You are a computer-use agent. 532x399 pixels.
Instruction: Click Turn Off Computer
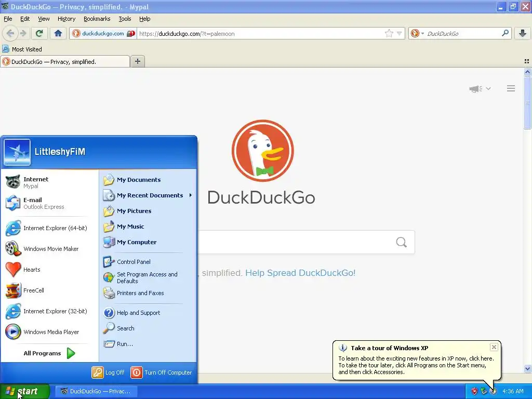[x=162, y=373]
